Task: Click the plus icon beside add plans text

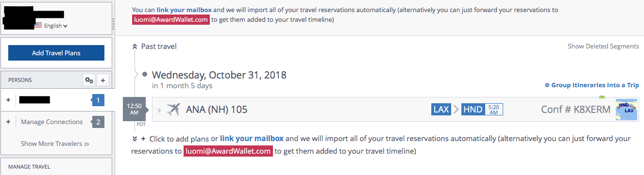Action: (143, 139)
